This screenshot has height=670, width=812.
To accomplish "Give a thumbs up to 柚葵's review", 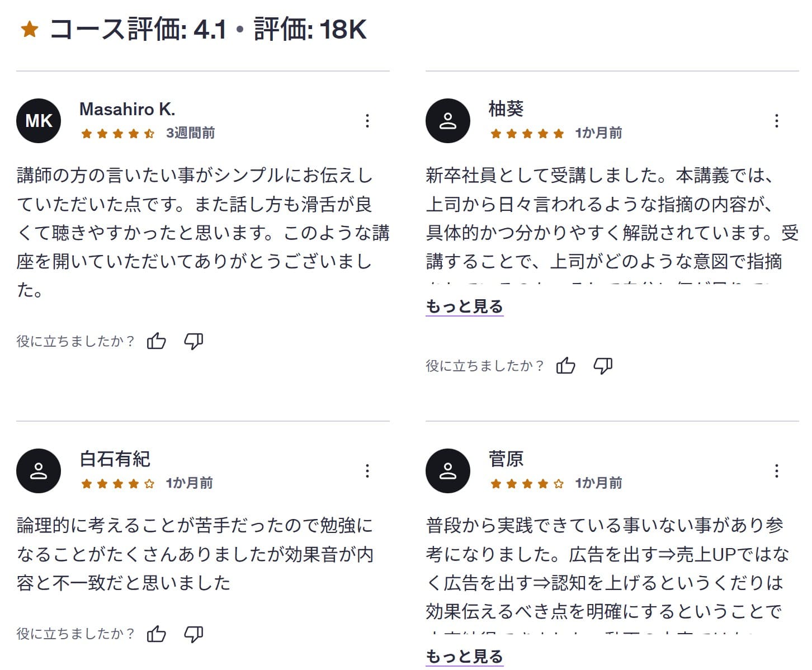I will 566,365.
